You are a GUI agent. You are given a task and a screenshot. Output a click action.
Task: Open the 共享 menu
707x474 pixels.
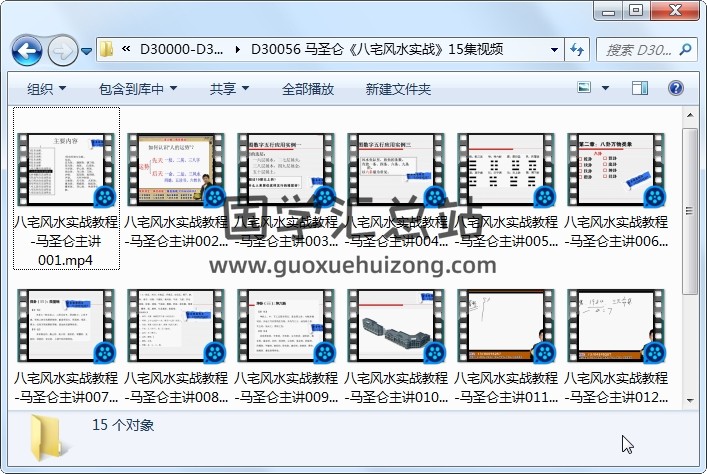pos(229,89)
